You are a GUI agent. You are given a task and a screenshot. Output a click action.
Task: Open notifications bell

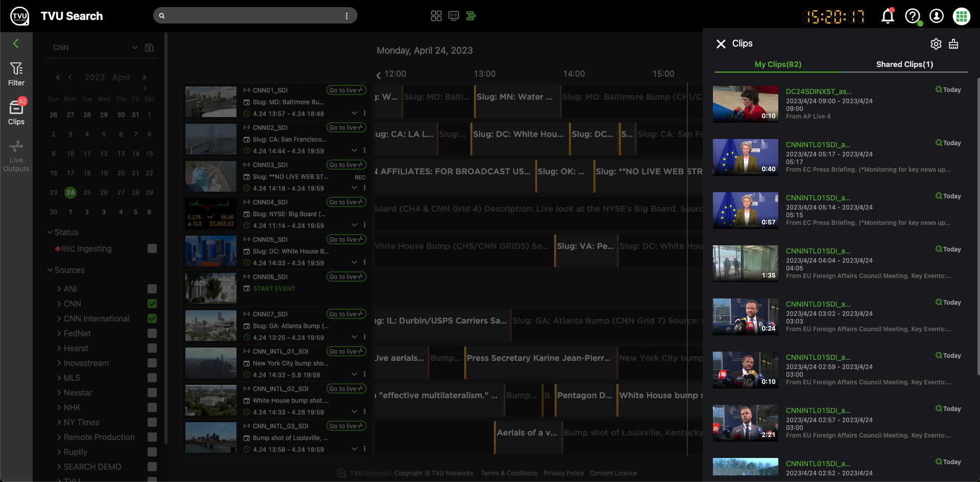[x=888, y=16]
